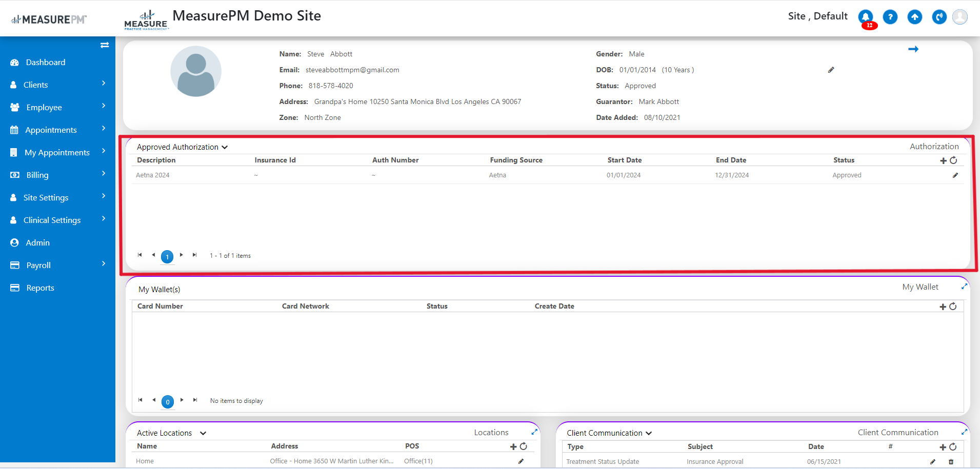This screenshot has width=980, height=469.
Task: Add a new client communication entry
Action: [x=943, y=447]
